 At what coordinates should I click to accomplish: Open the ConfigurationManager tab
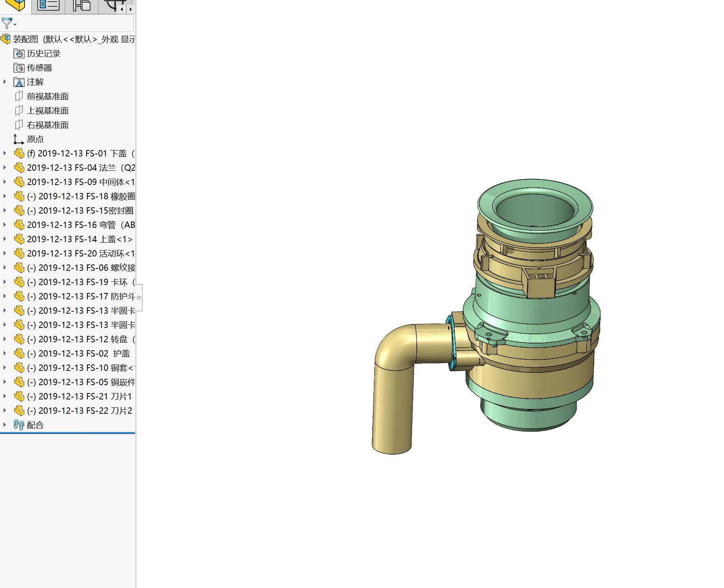82,6
